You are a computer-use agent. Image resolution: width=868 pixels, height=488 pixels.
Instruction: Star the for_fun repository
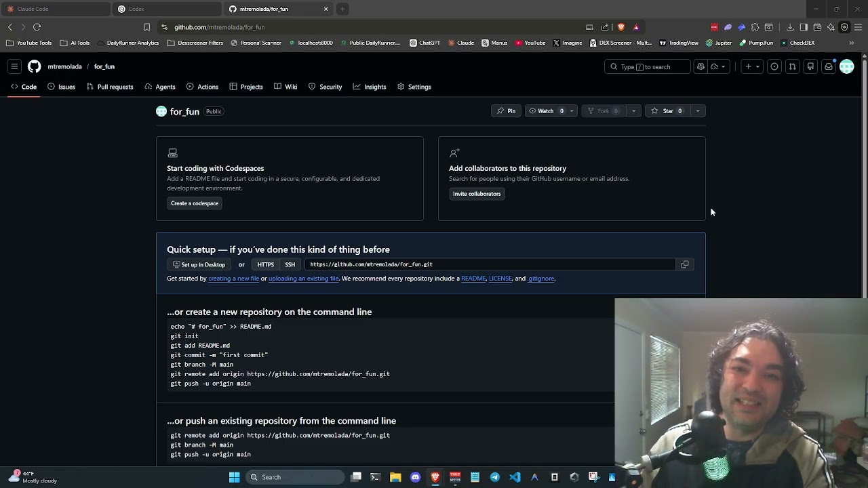pos(667,111)
